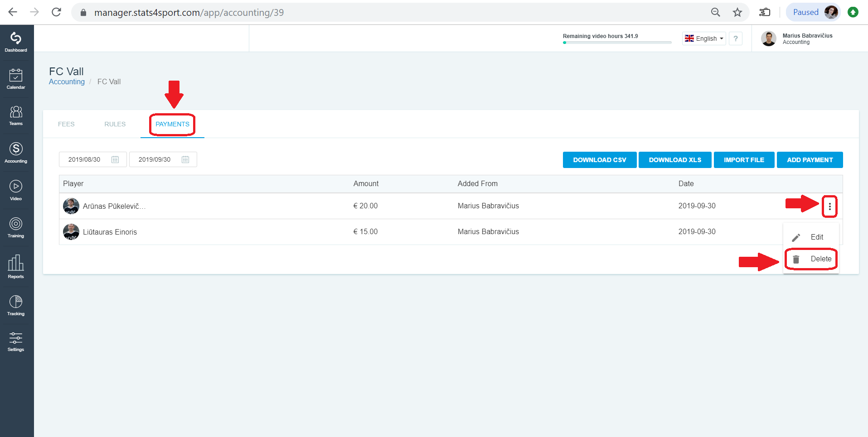This screenshot has width=868, height=437.
Task: Click the green browser update icon
Action: tap(853, 12)
